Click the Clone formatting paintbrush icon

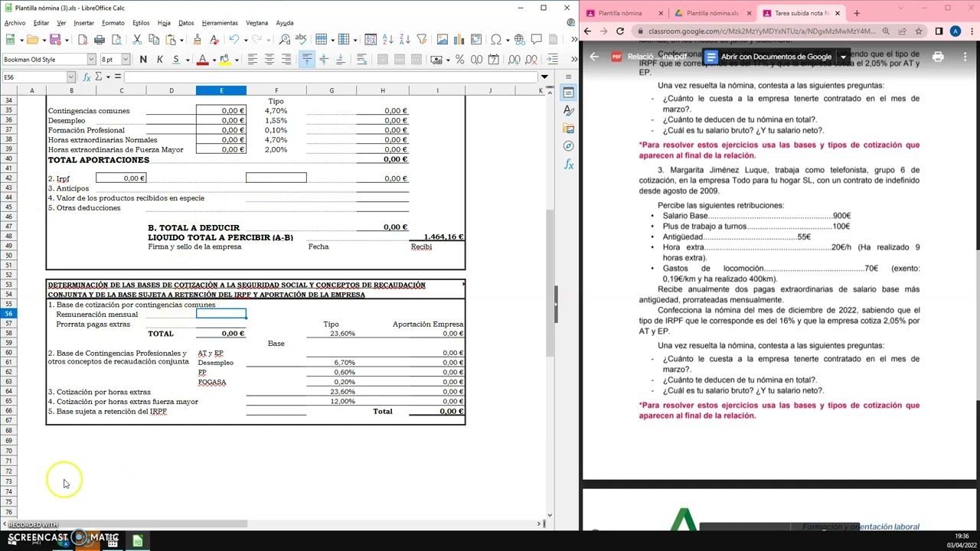[197, 40]
